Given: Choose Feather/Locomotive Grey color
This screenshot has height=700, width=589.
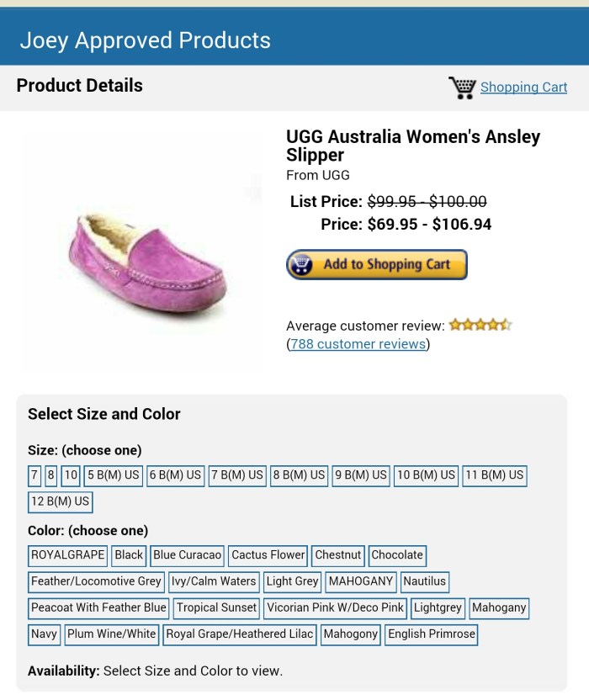Looking at the screenshot, I should [x=96, y=581].
